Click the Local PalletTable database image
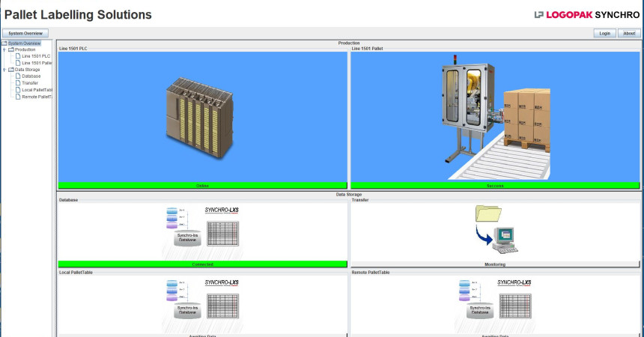This screenshot has height=337, width=644. point(202,304)
